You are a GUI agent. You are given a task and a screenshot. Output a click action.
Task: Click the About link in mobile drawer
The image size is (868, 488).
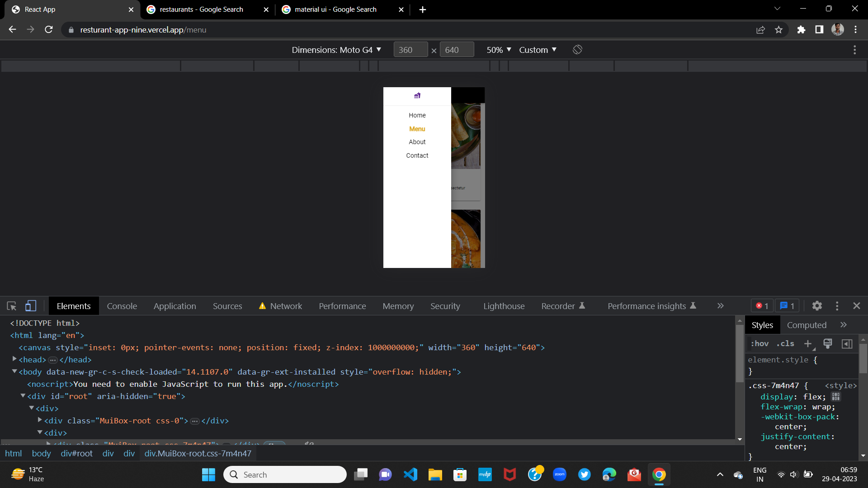(x=417, y=142)
